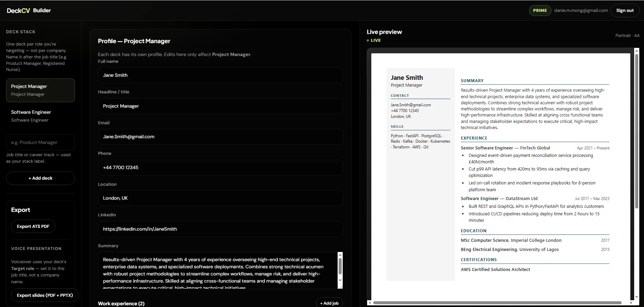Focus the new deck name field
The image size is (644, 307).
click(x=40, y=142)
